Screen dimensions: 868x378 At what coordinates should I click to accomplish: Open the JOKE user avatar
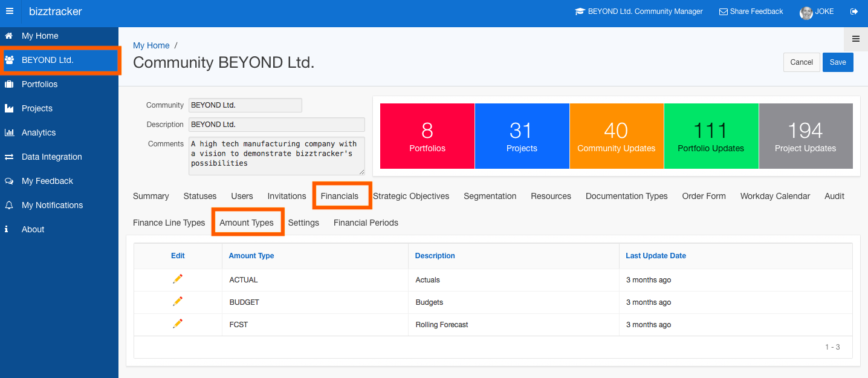tap(806, 13)
